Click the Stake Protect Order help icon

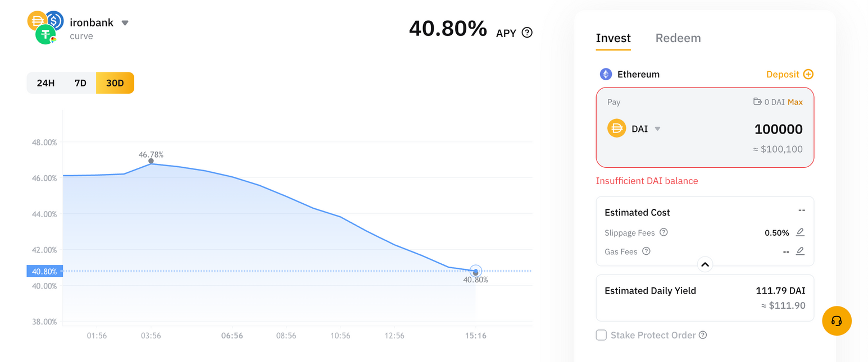tap(703, 335)
